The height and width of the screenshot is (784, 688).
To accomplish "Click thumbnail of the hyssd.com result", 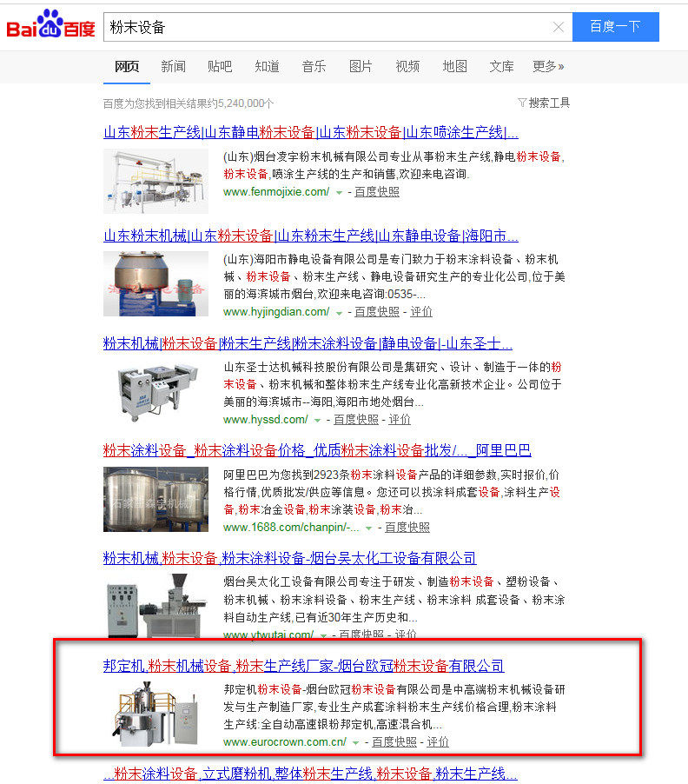I will [155, 391].
